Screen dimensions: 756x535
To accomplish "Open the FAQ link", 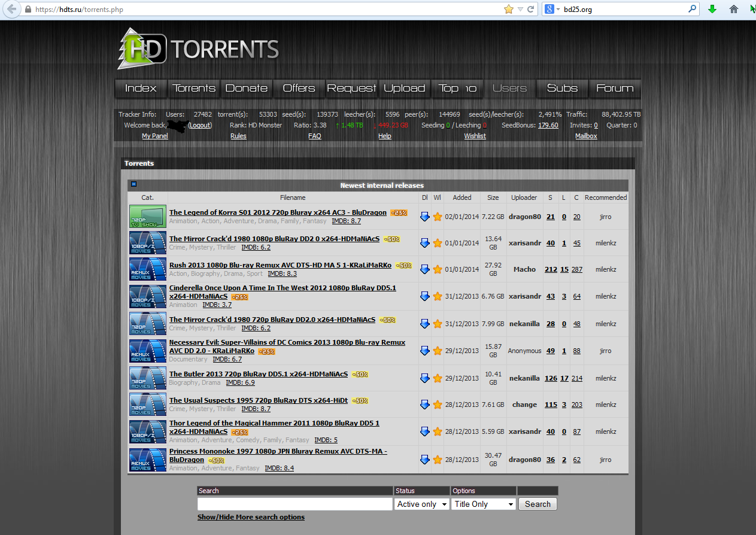I will tap(315, 136).
